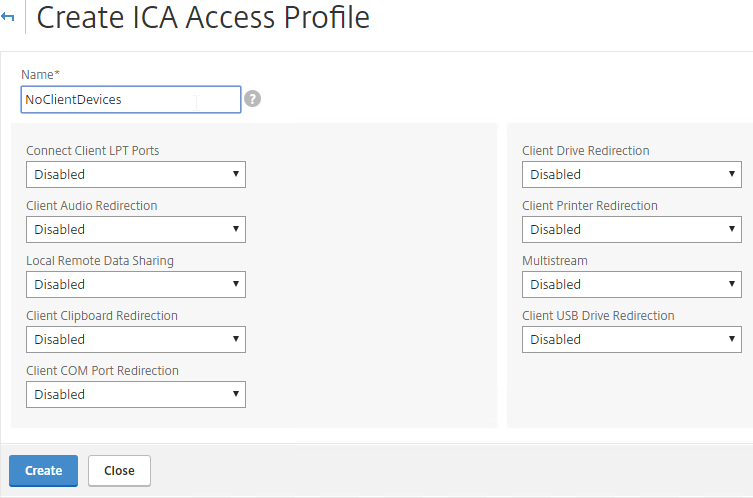Screen dimensions: 753x498
Task: Click the Close button
Action: click(x=119, y=471)
